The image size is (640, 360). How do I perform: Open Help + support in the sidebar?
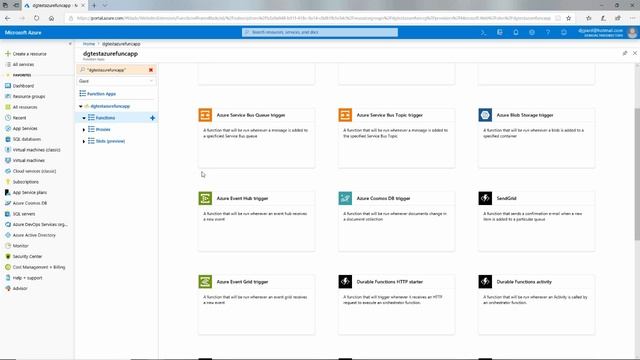[27, 278]
